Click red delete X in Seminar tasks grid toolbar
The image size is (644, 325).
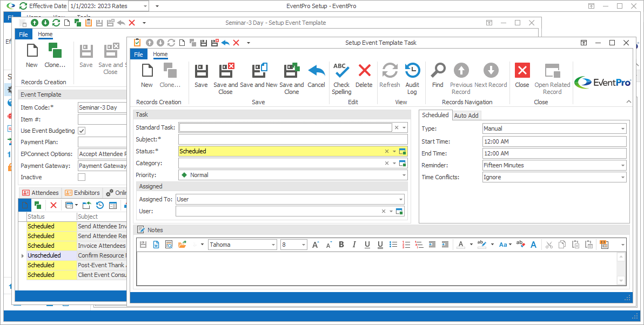point(53,205)
